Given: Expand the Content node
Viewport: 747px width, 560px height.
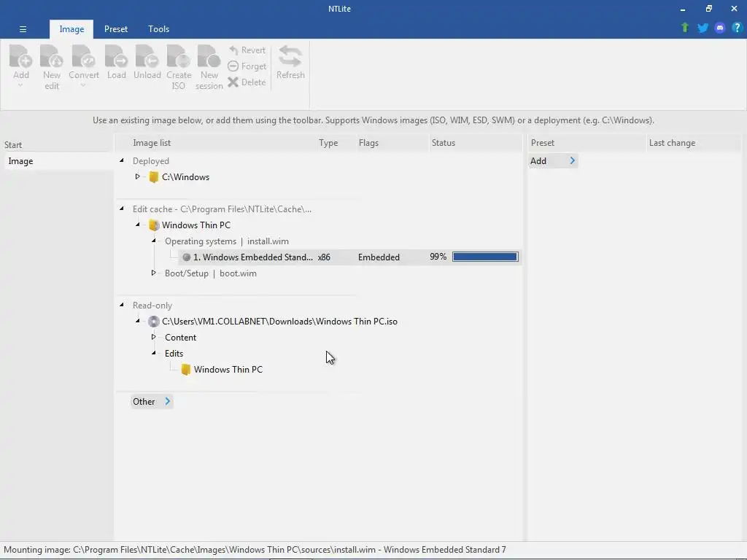Looking at the screenshot, I should pos(153,337).
